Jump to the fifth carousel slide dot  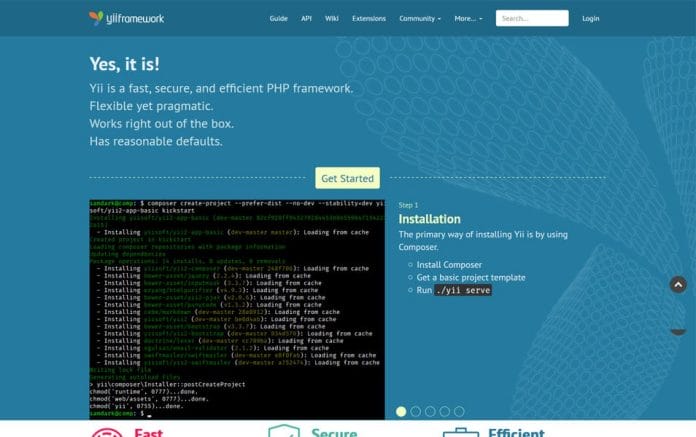point(459,411)
